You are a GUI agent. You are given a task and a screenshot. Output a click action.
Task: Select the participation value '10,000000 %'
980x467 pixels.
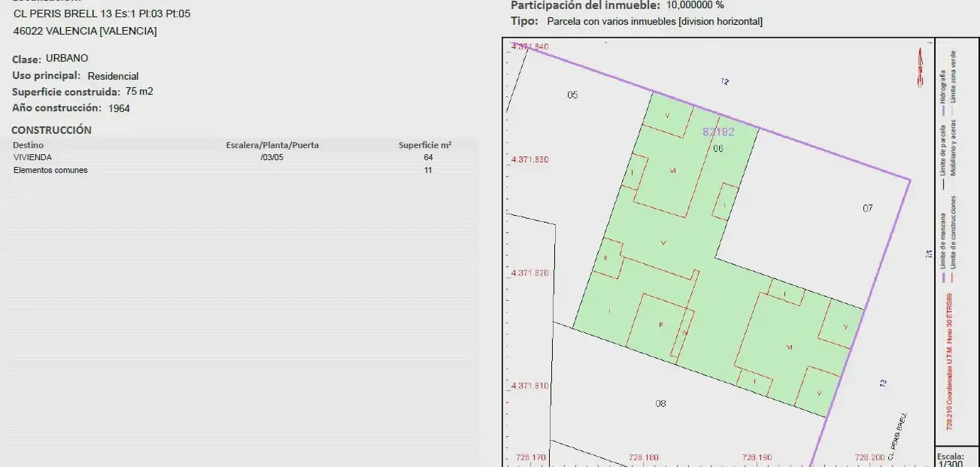(696, 5)
